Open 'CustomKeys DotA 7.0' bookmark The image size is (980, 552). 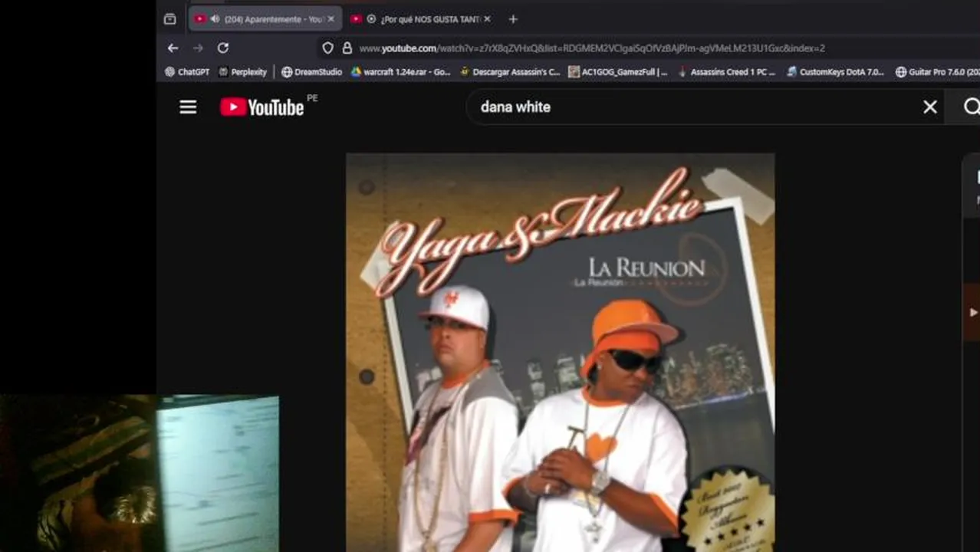tap(836, 72)
